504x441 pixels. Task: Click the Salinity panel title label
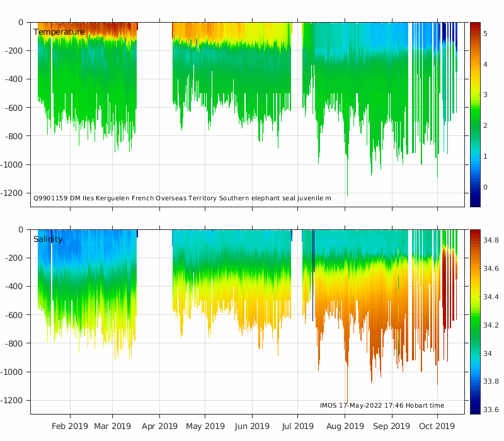click(x=48, y=239)
